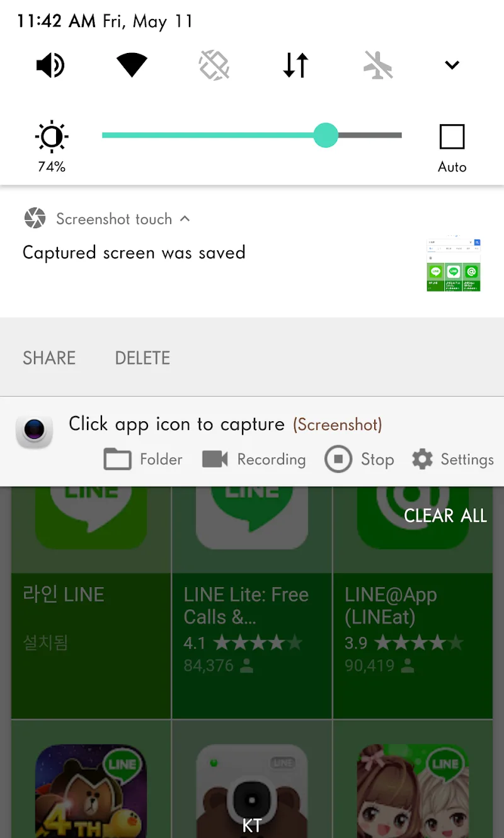The height and width of the screenshot is (838, 504).
Task: Share the captured screenshot
Action: pyautogui.click(x=49, y=358)
